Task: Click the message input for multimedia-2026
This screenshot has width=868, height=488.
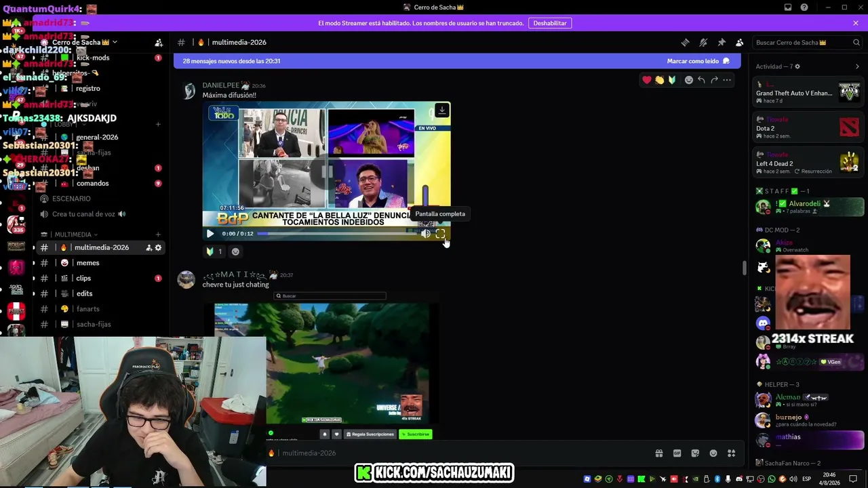Action: 461,453
